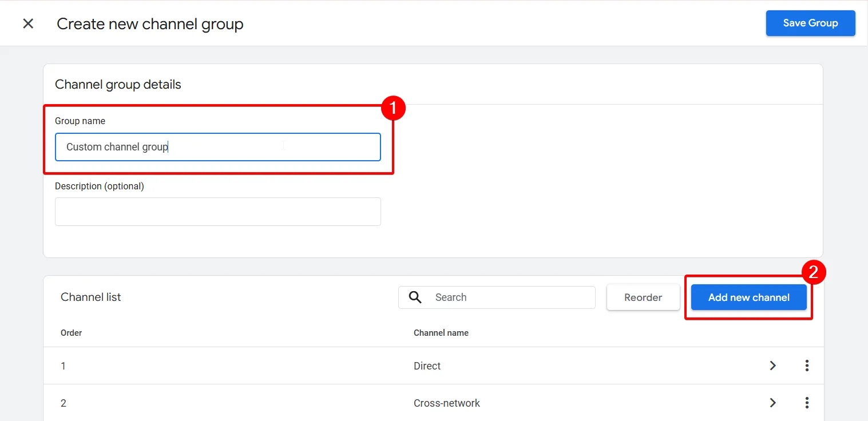
Task: Expand the Direct channel row chevron
Action: pyautogui.click(x=773, y=366)
